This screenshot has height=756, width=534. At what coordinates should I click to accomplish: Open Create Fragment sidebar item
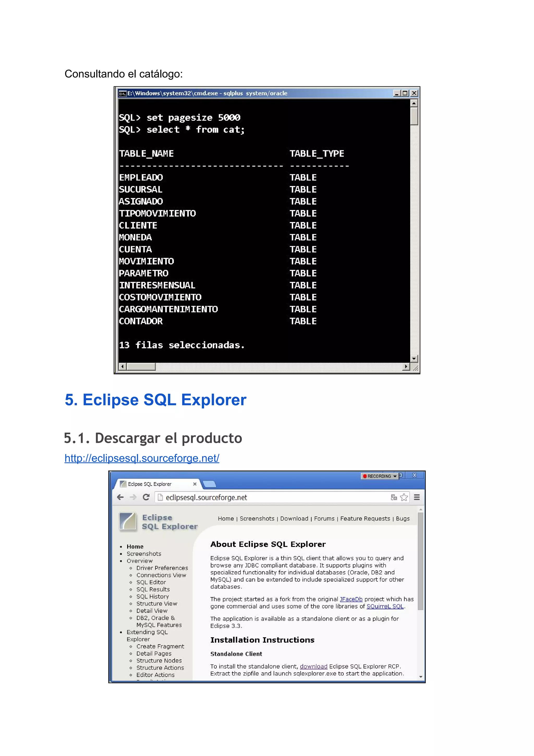point(160,646)
